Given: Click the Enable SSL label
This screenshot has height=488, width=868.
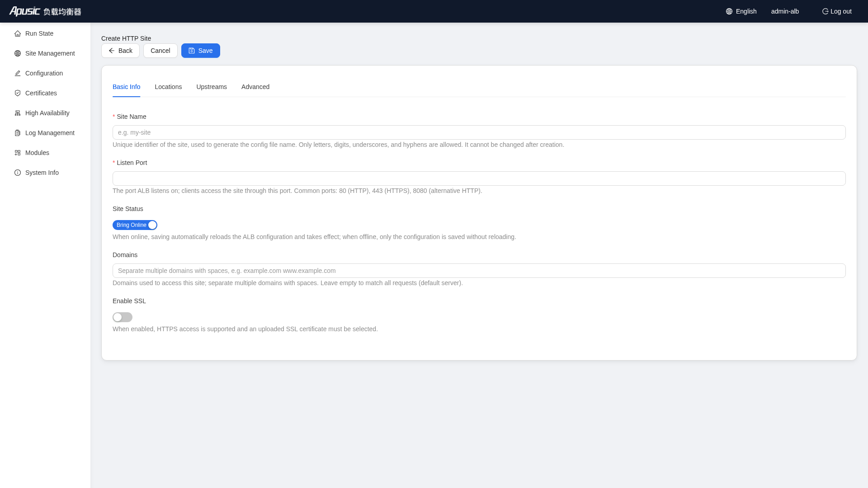Looking at the screenshot, I should pyautogui.click(x=129, y=301).
